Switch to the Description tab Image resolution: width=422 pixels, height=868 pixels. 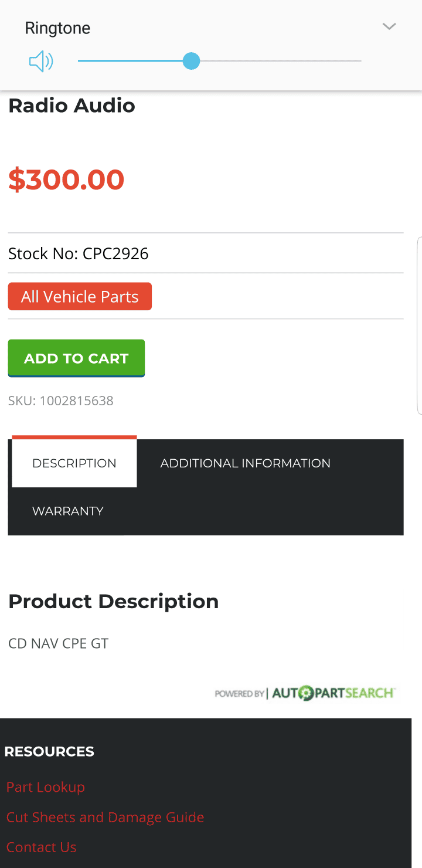(x=74, y=463)
